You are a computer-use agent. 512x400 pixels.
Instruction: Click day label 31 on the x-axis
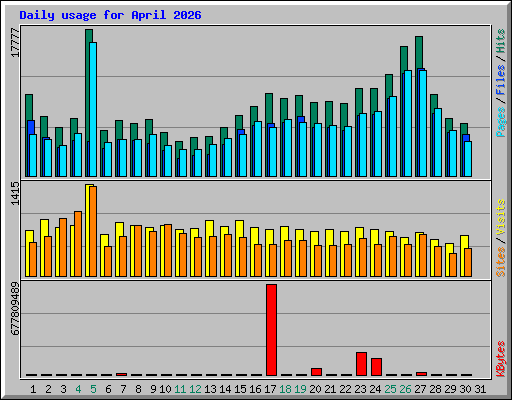click(480, 389)
